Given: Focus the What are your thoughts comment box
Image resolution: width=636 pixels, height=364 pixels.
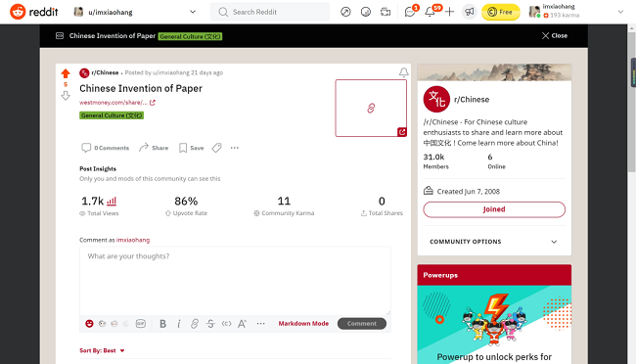Looking at the screenshot, I should coord(235,281).
